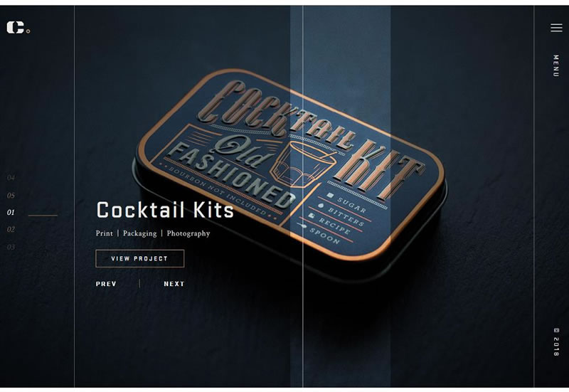The height and width of the screenshot is (392, 569).
Task: Click the © 2018 copyright text
Action: (556, 342)
